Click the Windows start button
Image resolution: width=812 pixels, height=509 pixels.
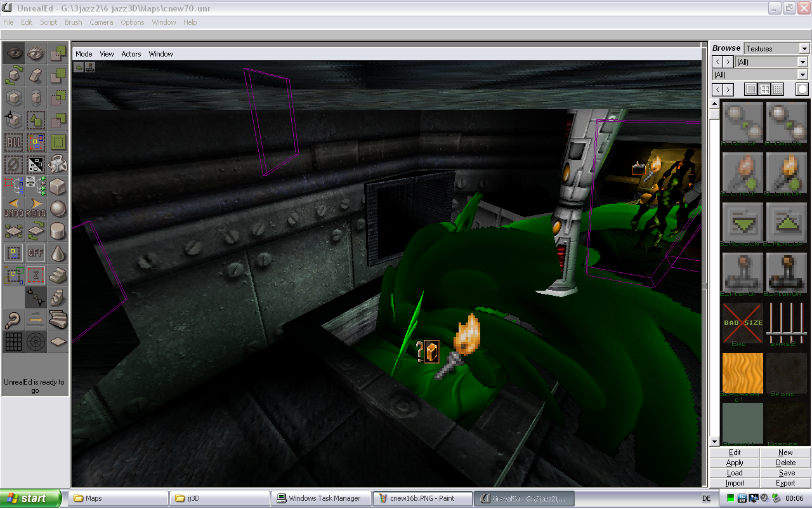31,498
